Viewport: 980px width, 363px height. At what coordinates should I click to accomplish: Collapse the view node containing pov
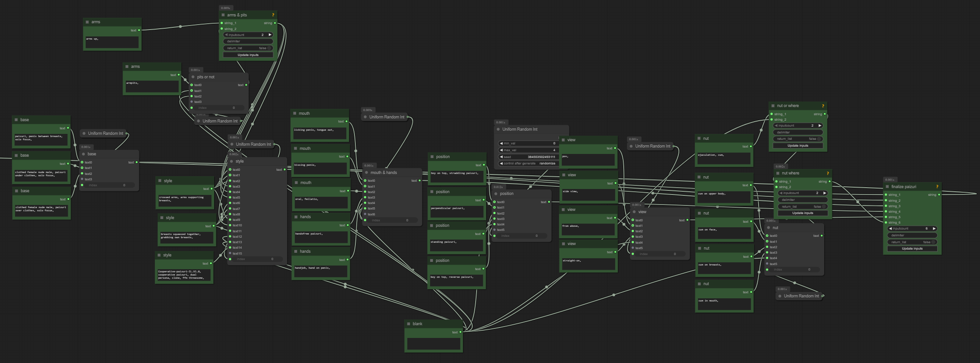tap(564, 140)
